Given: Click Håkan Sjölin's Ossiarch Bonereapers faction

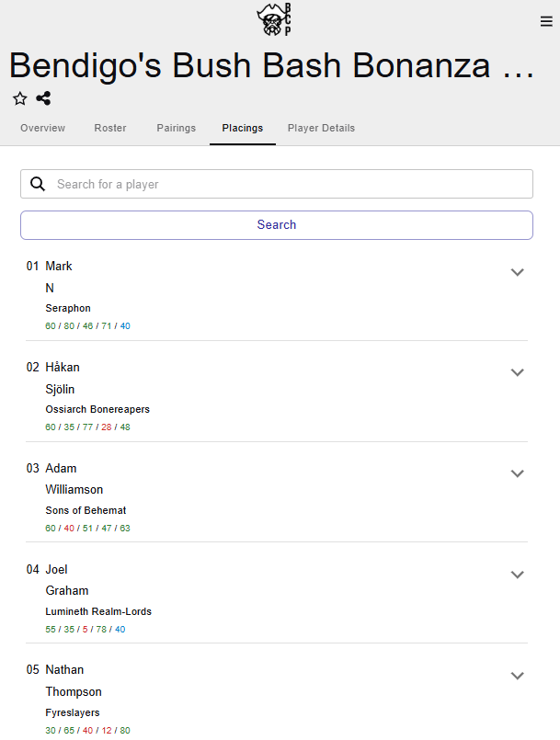Looking at the screenshot, I should coord(97,409).
